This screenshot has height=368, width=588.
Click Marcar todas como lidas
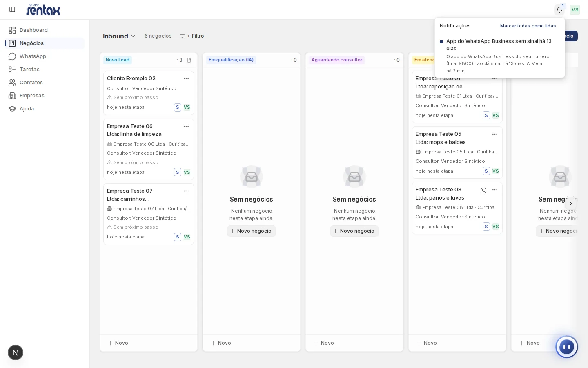(528, 26)
